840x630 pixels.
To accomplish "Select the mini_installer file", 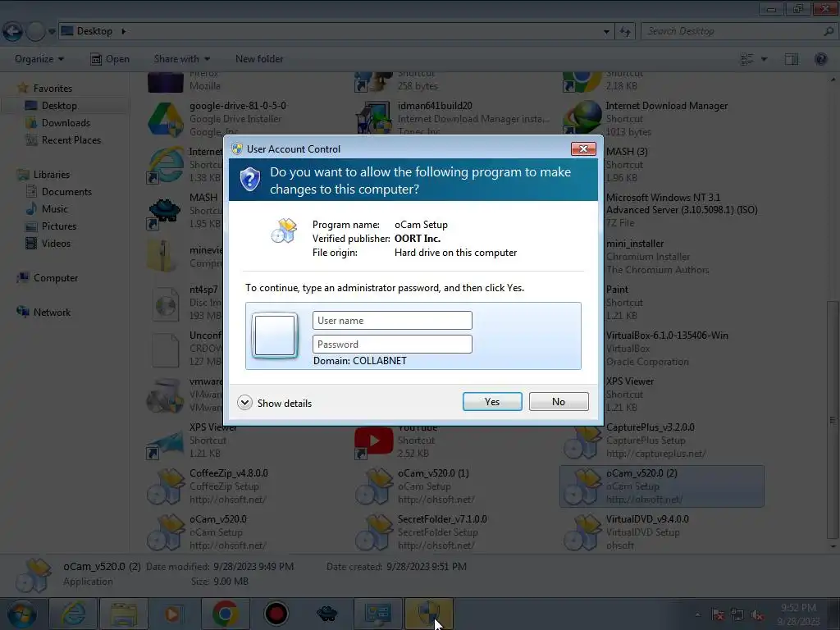I will 657,256.
